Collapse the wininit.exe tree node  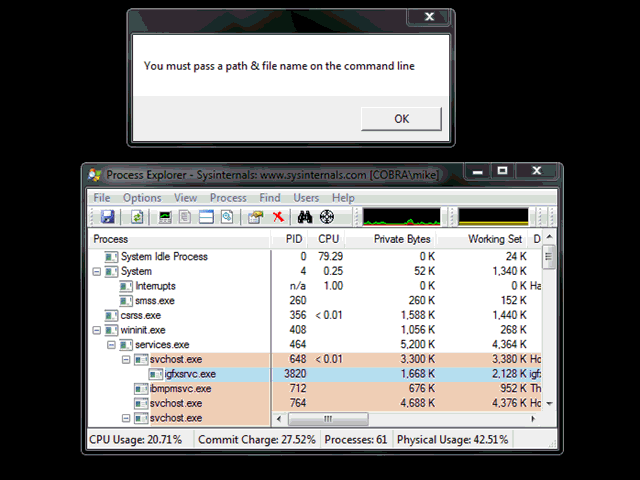tap(97, 330)
